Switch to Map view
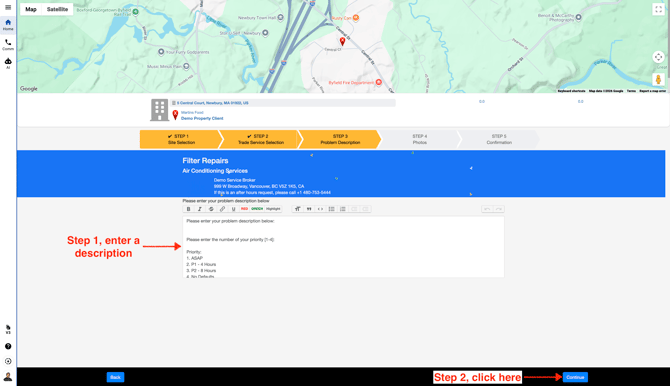The height and width of the screenshot is (386, 670). point(31,9)
